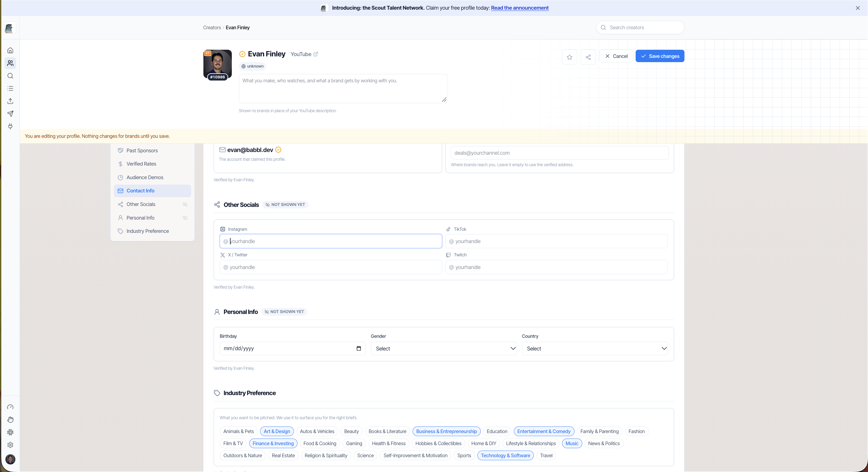
Task: Open the search magnifier icon in sidebar
Action: pos(10,76)
